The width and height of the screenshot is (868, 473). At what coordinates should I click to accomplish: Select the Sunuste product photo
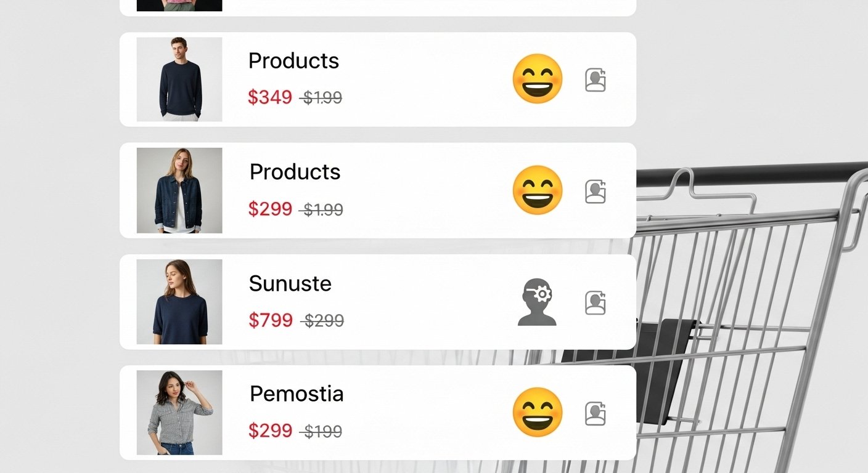179,301
